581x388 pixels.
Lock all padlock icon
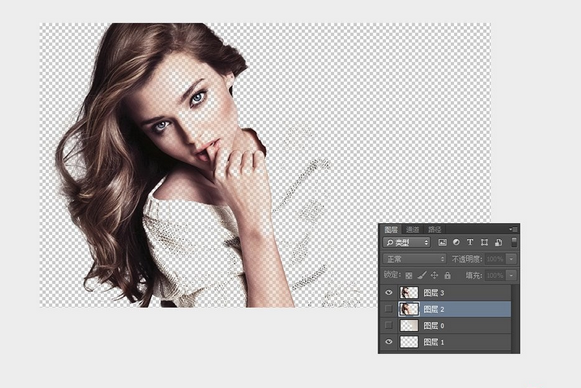448,275
